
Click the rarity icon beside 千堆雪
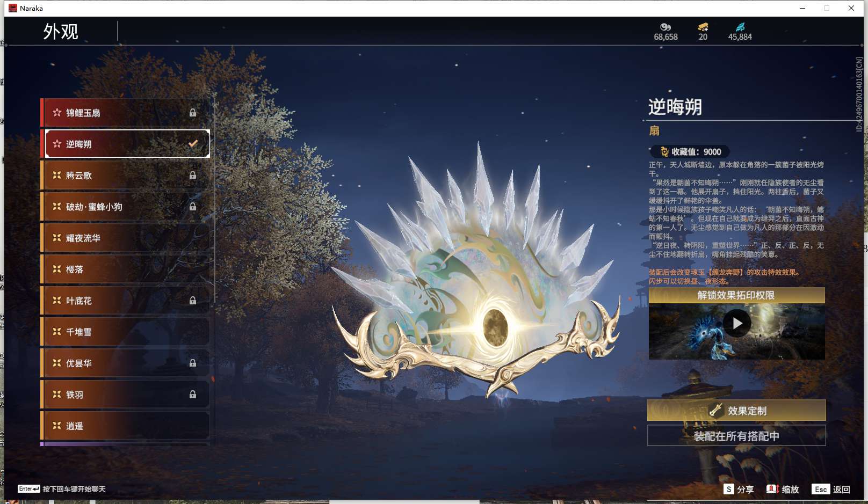[57, 332]
